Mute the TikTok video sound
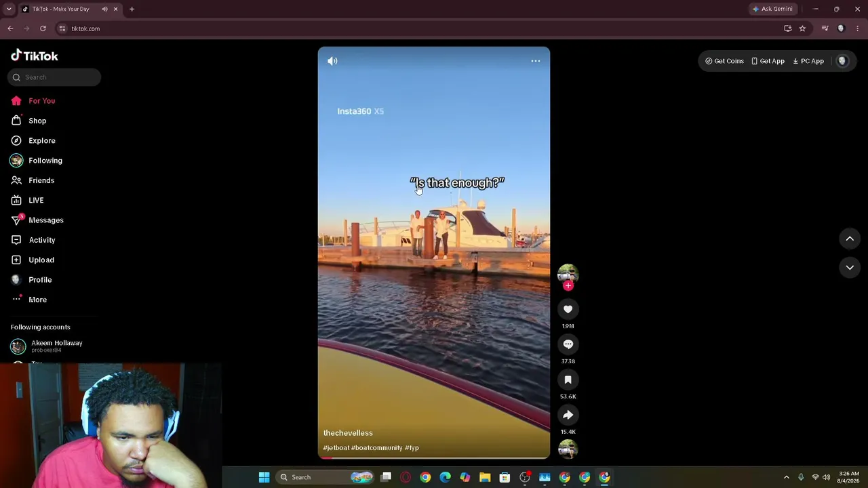The image size is (868, 488). click(332, 61)
